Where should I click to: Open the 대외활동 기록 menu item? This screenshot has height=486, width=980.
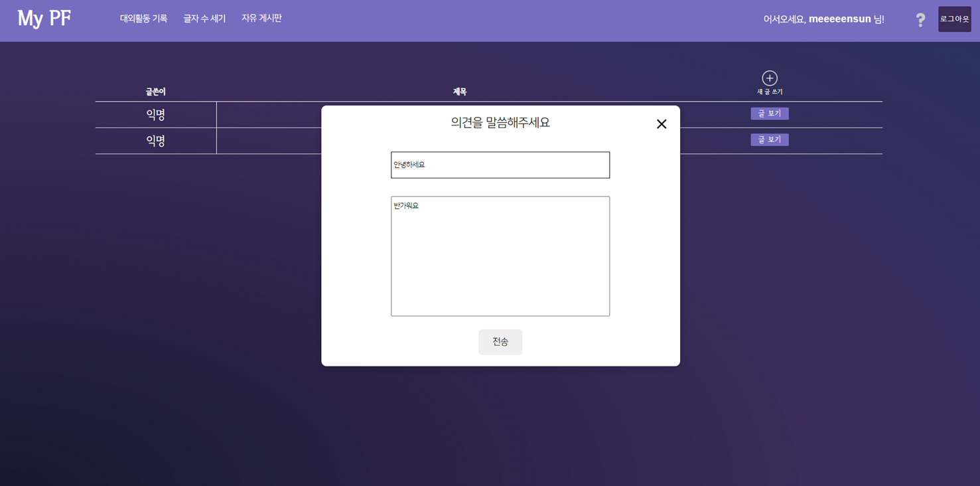pos(143,19)
